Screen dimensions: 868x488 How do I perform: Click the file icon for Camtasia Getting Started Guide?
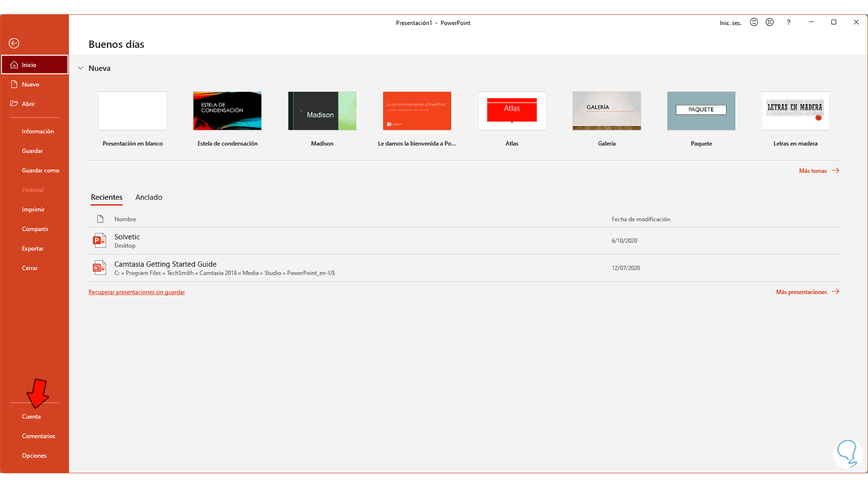99,268
